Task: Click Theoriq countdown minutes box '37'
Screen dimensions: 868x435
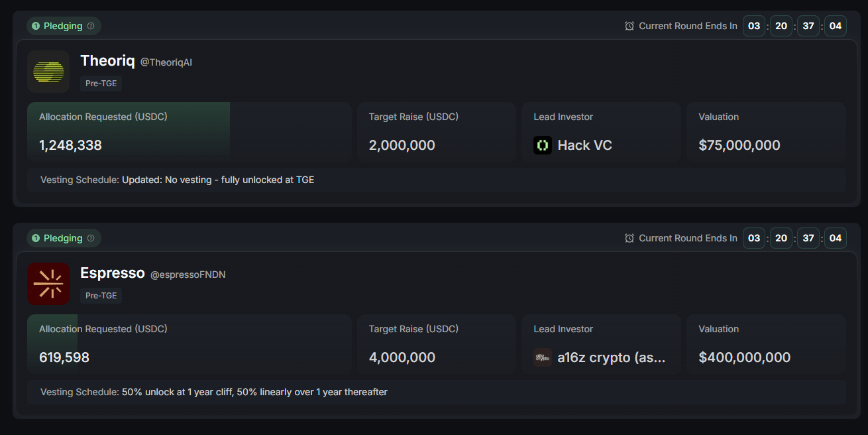Action: pos(808,27)
